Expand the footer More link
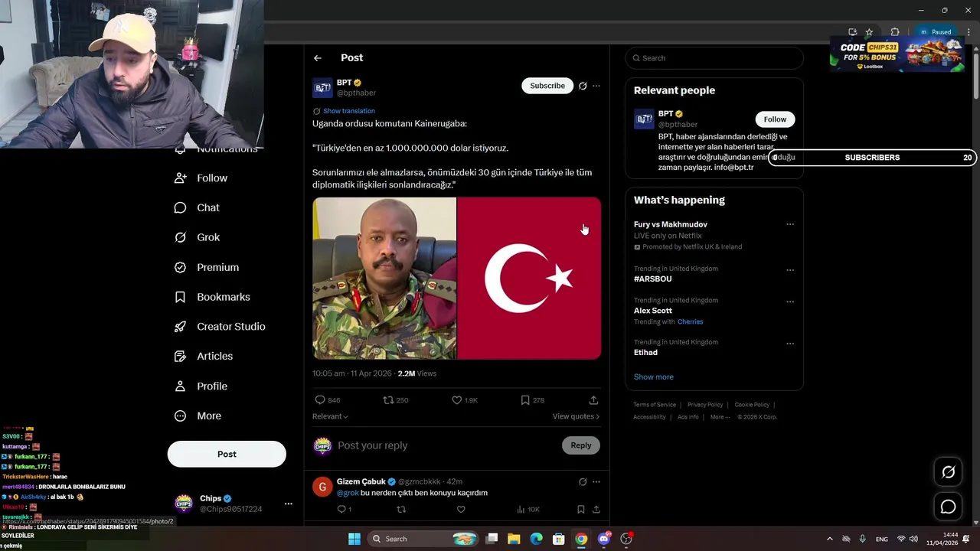The width and height of the screenshot is (980, 551). (720, 417)
